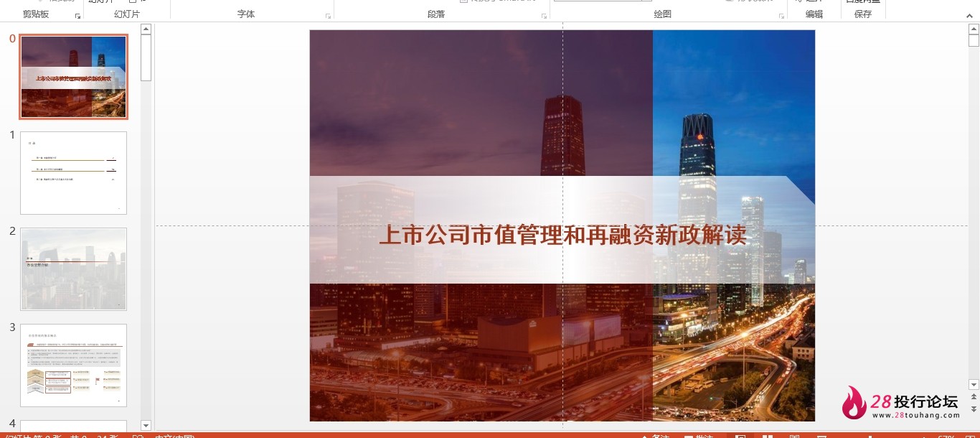Click the 绘图 group label
Image resolution: width=980 pixels, height=438 pixels.
[x=663, y=14]
